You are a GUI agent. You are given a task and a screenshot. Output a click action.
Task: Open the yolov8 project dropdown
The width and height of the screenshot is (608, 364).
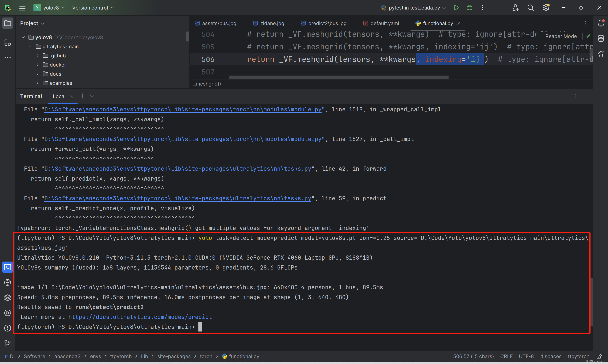pyautogui.click(x=49, y=8)
